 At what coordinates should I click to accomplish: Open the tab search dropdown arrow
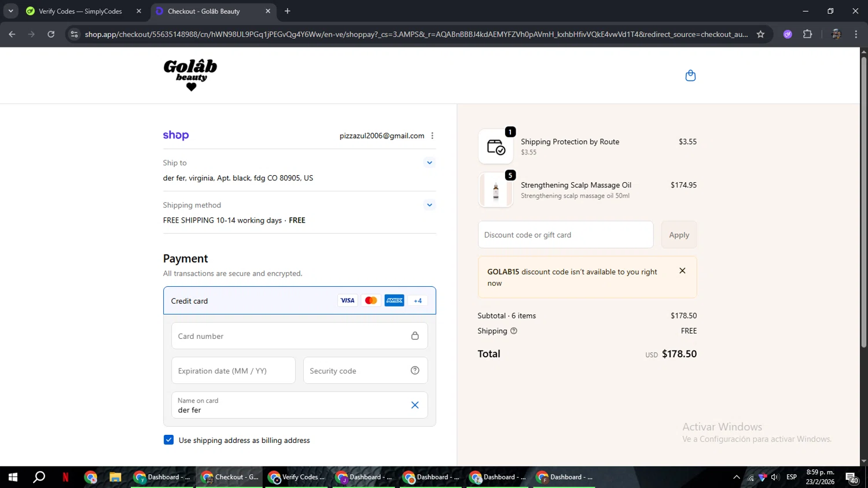click(10, 11)
